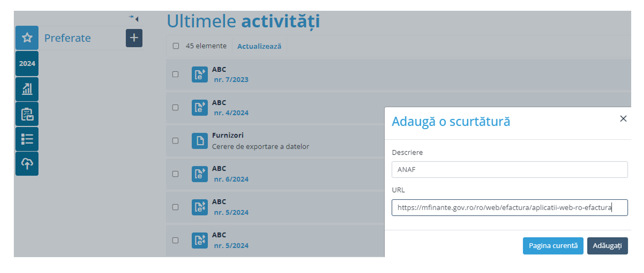Select the checkbox beside ABC nr. 6/2024
Viewport: 644px width, 273px height.
pyautogui.click(x=175, y=174)
